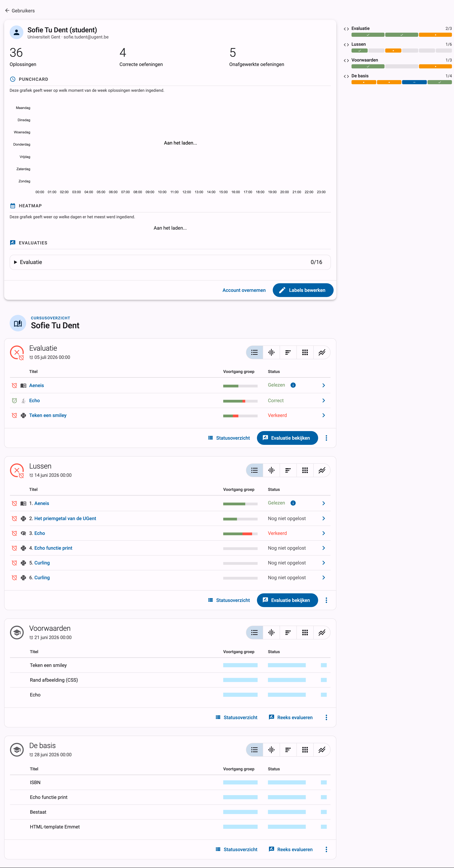Viewport: 454px width, 868px height.
Task: Open Statusoverzicht in the Evaluatie series card
Action: point(229,438)
